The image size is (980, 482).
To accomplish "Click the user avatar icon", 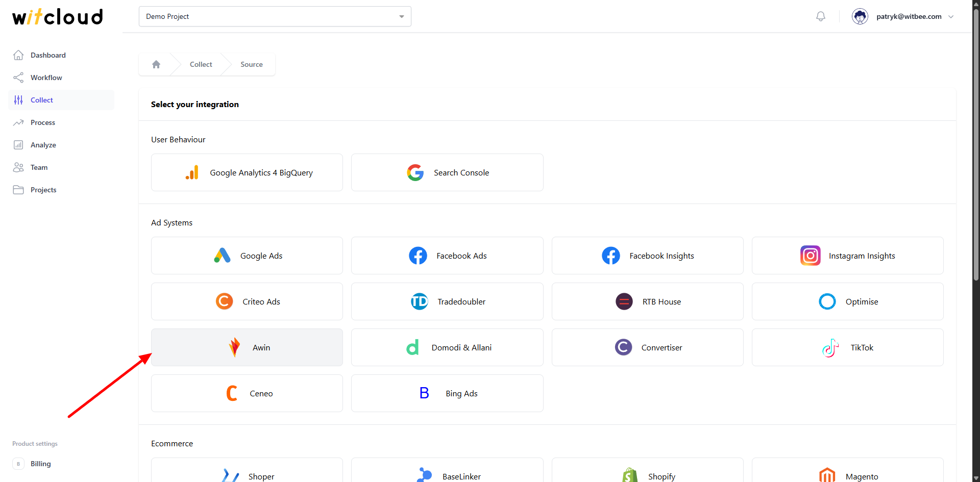I will 860,16.
